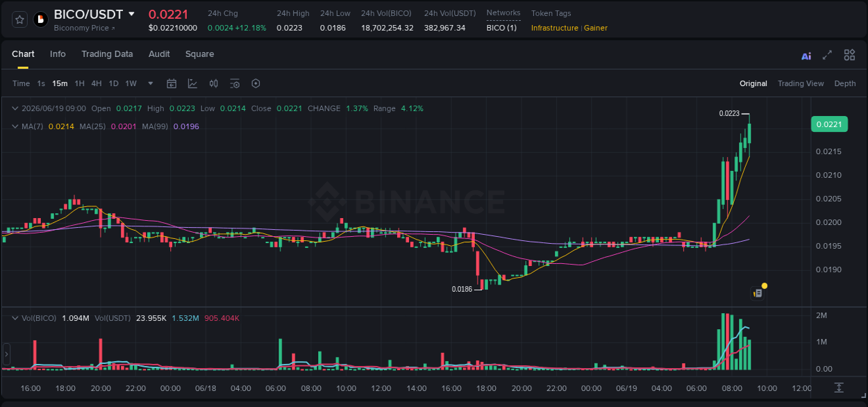Click the 0.0186 low price marker
The image size is (868, 407).
[x=462, y=289]
